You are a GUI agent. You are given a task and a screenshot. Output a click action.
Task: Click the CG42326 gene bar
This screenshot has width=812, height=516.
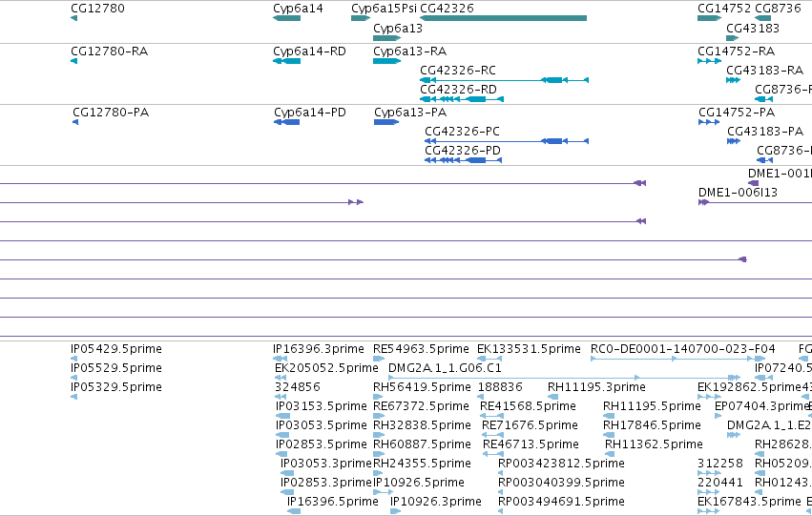coord(503,18)
